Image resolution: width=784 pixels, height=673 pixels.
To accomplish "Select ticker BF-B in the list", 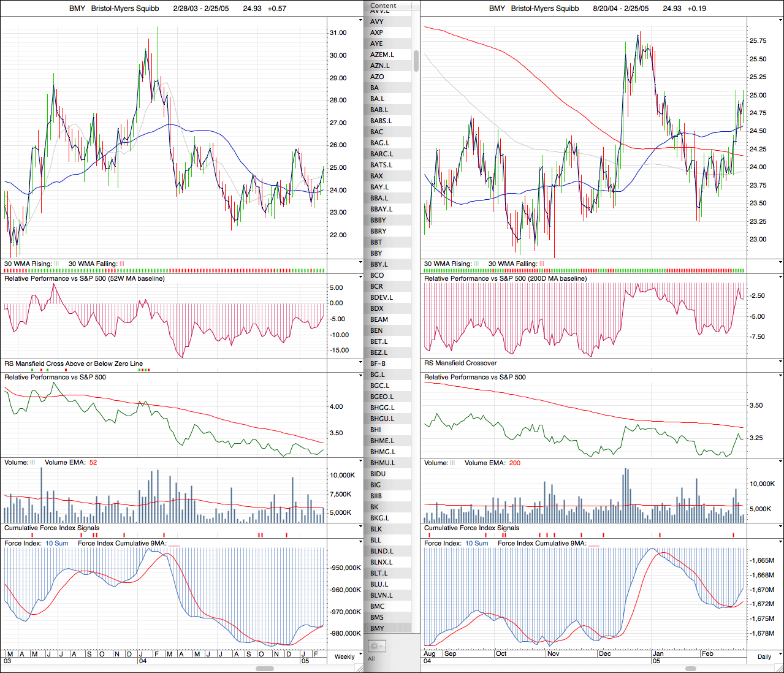I will 388,363.
